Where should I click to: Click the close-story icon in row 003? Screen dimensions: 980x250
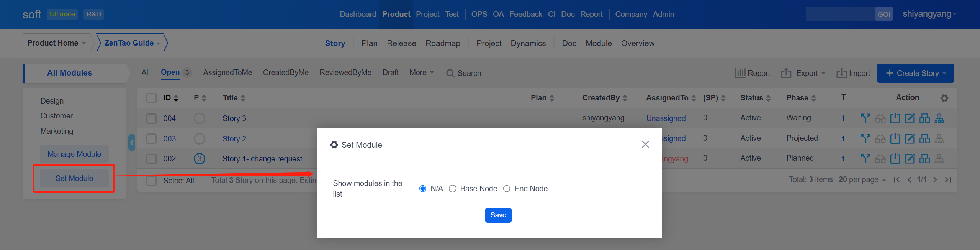(x=895, y=138)
